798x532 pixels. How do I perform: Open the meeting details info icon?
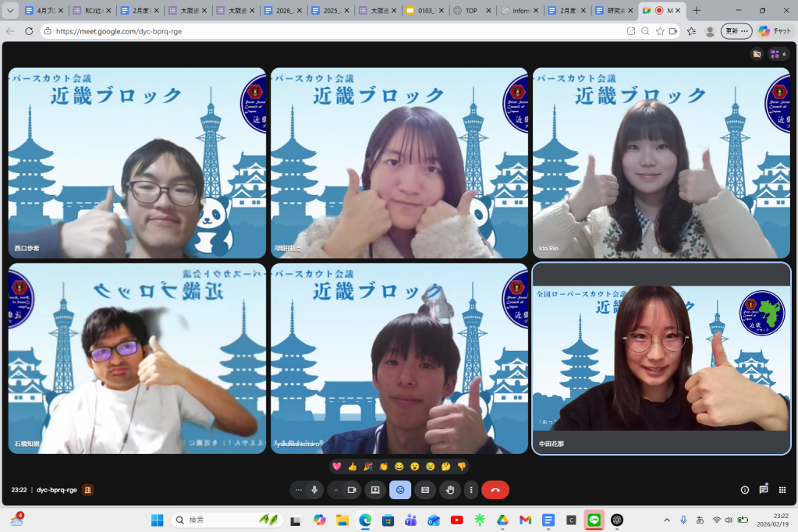(x=744, y=490)
